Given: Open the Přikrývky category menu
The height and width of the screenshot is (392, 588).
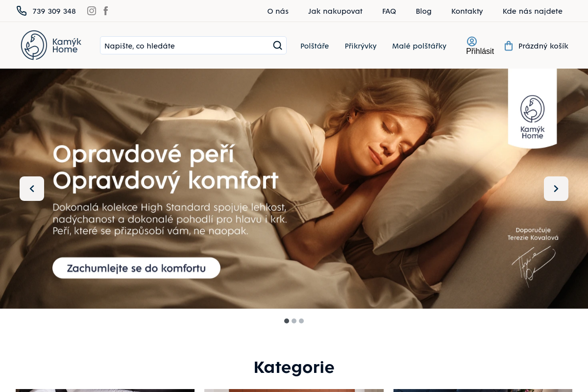Looking at the screenshot, I should [x=361, y=46].
